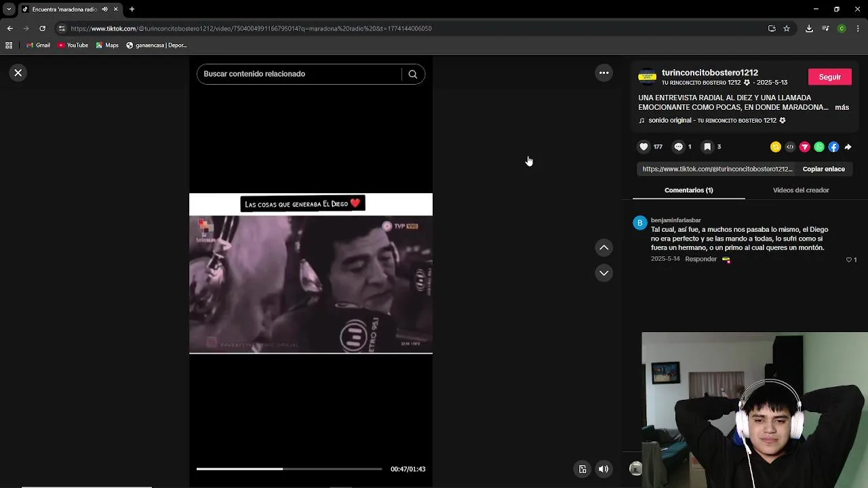Viewport: 868px width, 488px height.
Task: Open commenter benjaminfariasbar's username
Action: click(x=675, y=220)
